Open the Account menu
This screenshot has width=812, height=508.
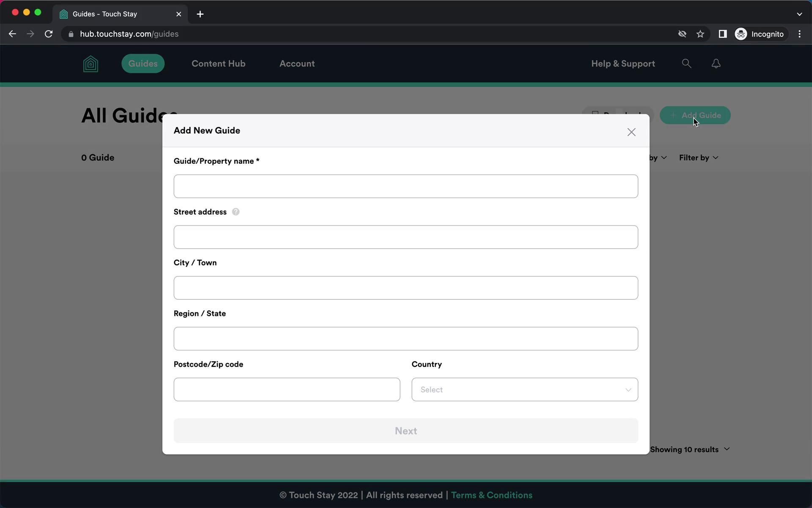pyautogui.click(x=297, y=63)
